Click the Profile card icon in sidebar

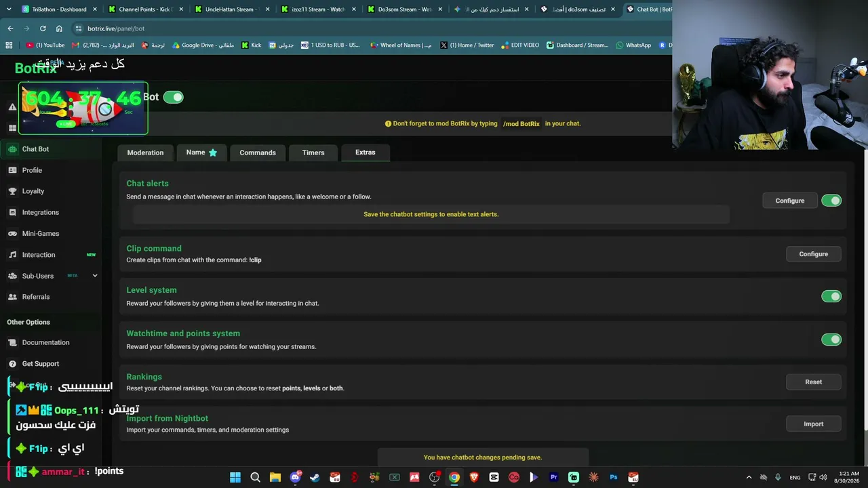12,170
